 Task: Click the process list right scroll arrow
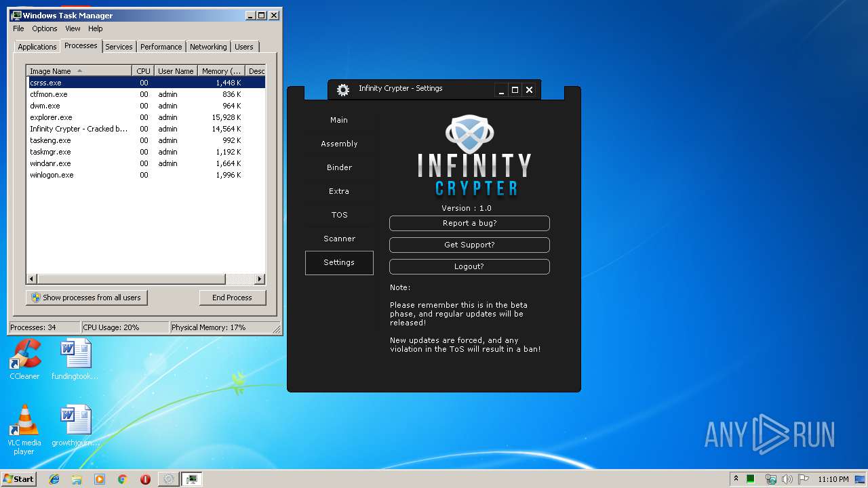pos(260,279)
